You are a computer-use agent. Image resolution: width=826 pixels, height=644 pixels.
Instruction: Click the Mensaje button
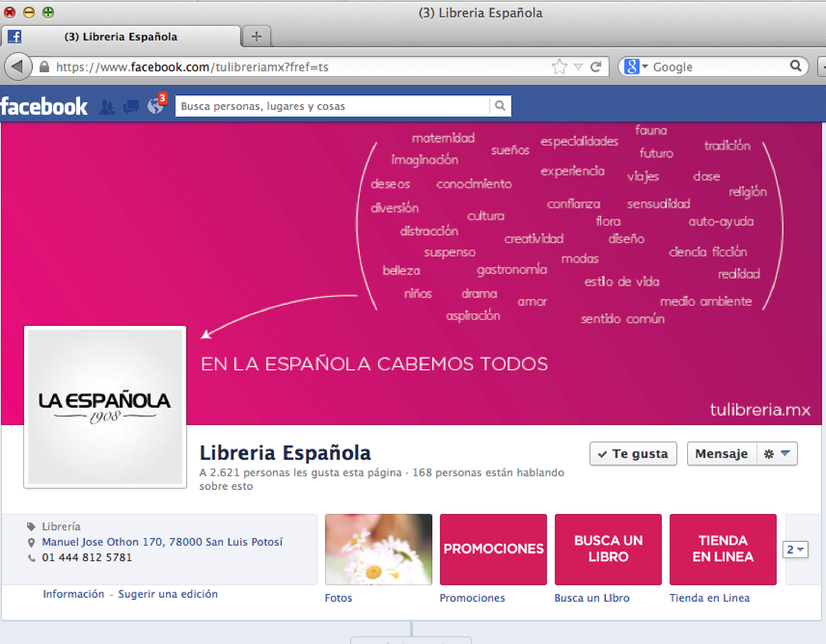tap(721, 454)
